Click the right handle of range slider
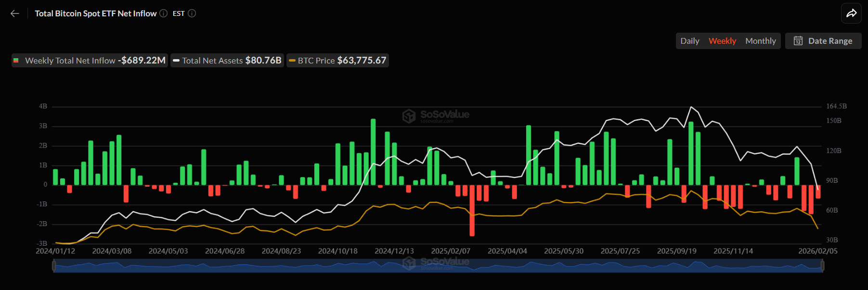Viewport: 868px width, 290px height. point(822,265)
